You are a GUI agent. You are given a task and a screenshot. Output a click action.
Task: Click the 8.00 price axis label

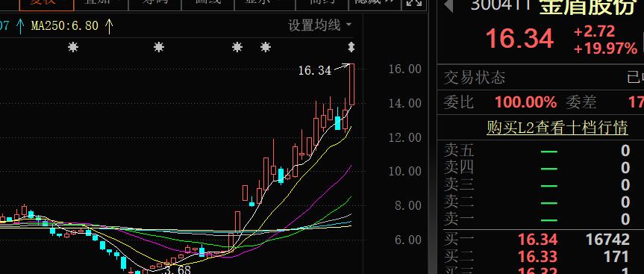tap(408, 205)
